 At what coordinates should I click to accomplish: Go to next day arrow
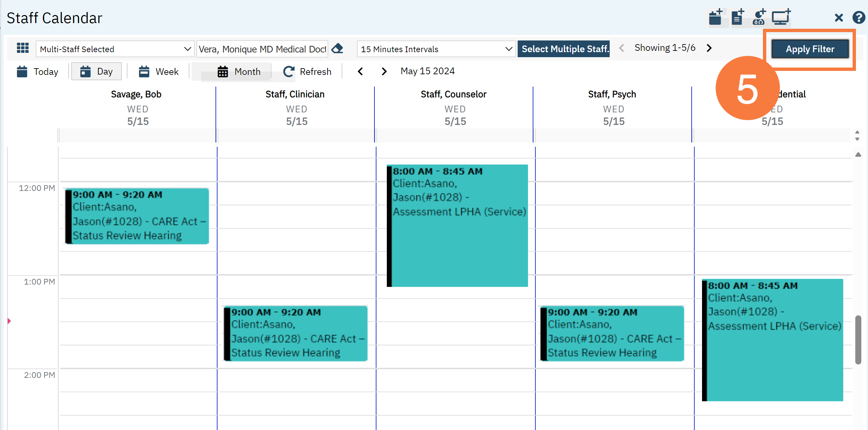pos(384,71)
